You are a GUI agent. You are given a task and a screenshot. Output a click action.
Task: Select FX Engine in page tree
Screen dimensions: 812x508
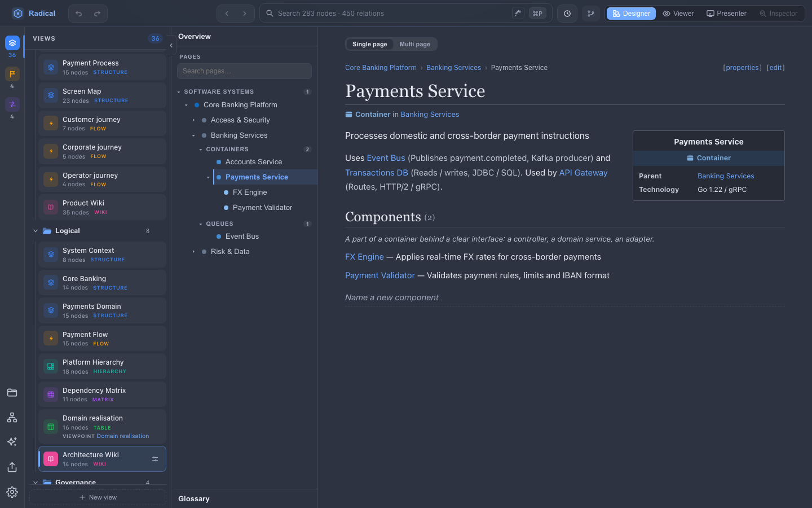250,192
